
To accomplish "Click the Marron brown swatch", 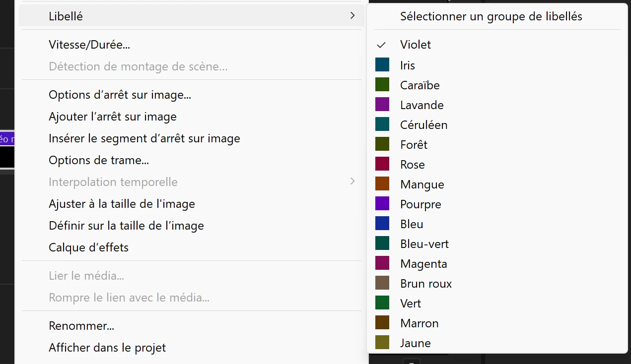I will [x=382, y=323].
